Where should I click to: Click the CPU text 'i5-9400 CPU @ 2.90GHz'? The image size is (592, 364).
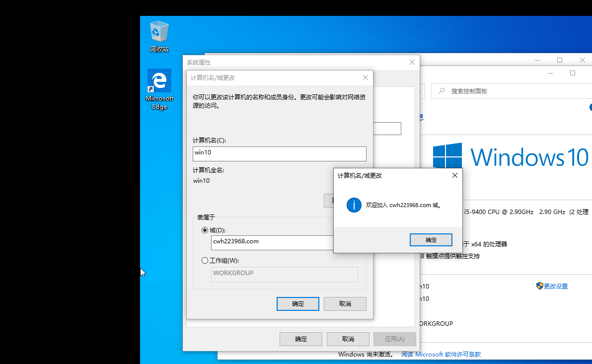click(499, 212)
